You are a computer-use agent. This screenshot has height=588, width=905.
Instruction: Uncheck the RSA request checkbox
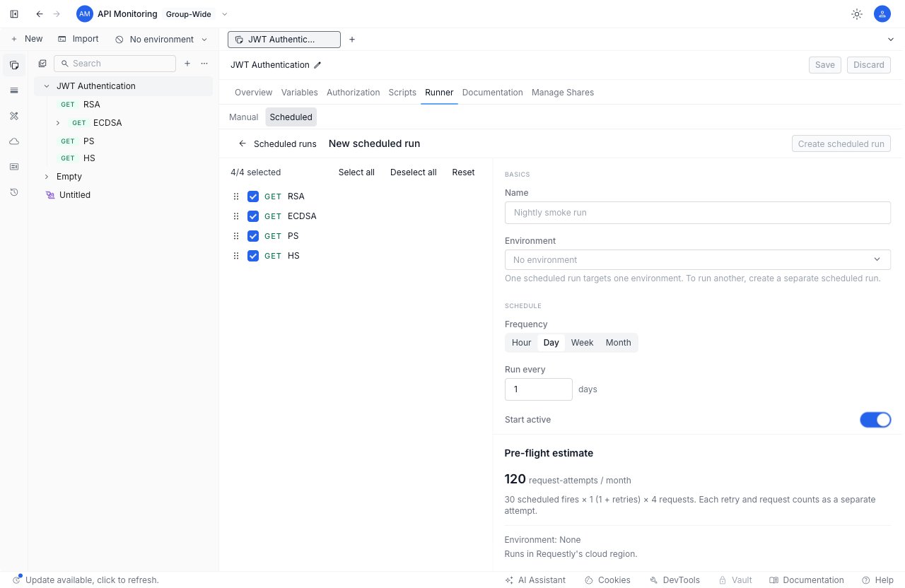(x=253, y=196)
